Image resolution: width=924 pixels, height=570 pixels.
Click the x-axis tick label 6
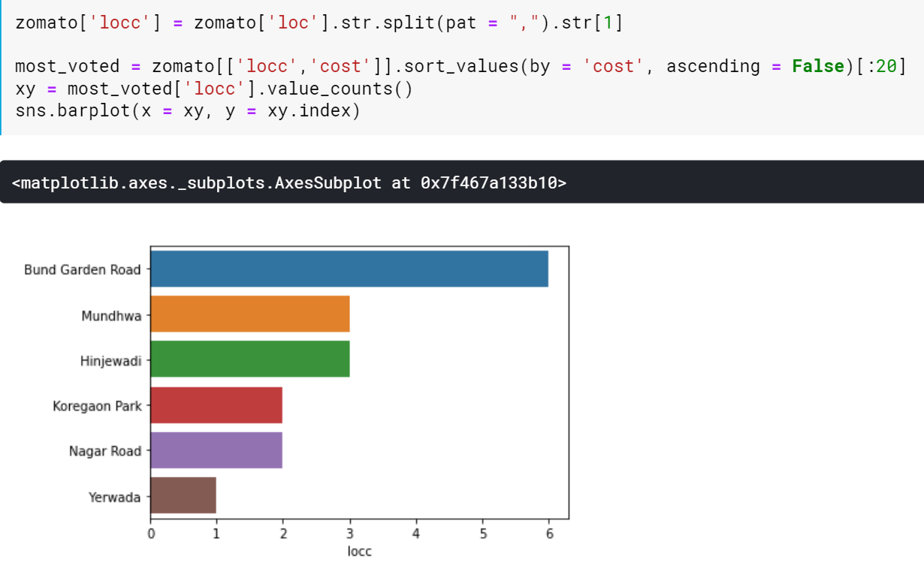click(x=548, y=534)
